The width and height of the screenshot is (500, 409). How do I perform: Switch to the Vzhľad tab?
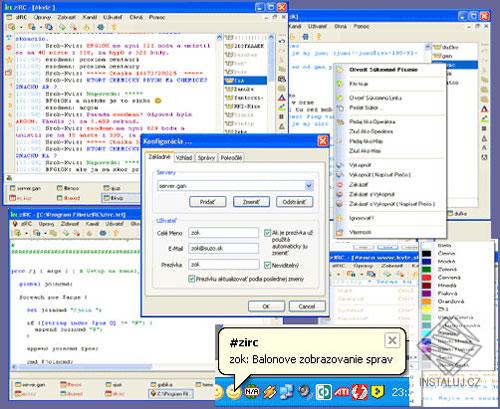pos(184,158)
